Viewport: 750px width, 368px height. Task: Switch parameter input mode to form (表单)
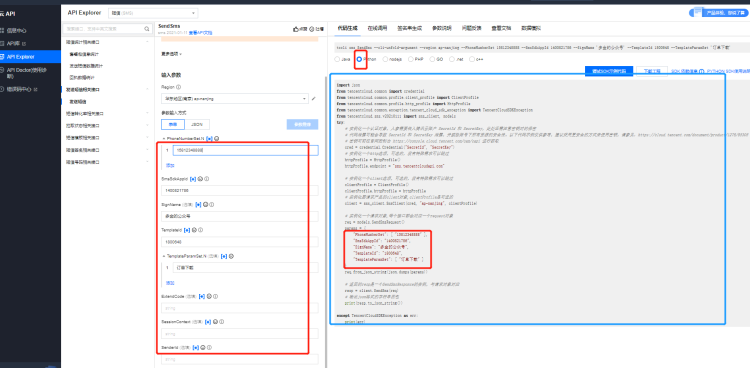pos(173,124)
